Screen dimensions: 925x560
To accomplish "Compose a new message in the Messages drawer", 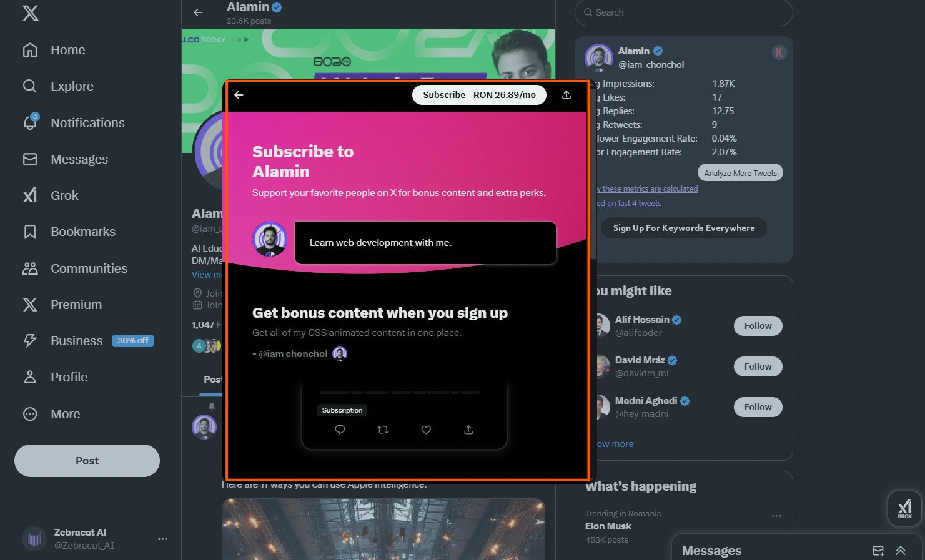I will coord(878,551).
